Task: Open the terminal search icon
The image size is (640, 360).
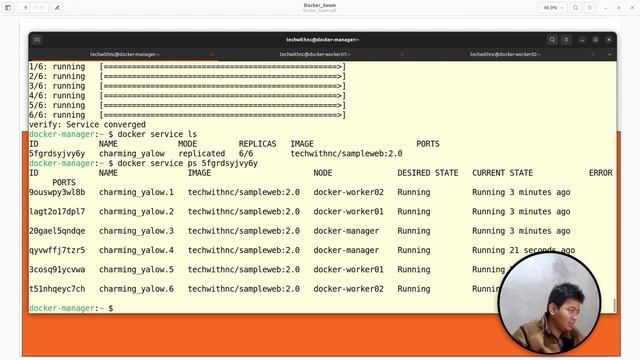Action: (552, 40)
